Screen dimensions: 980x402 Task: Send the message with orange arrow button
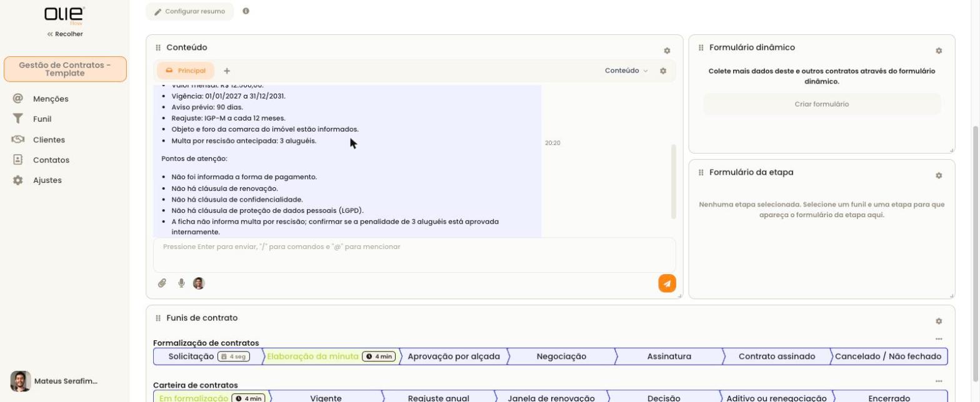(667, 283)
